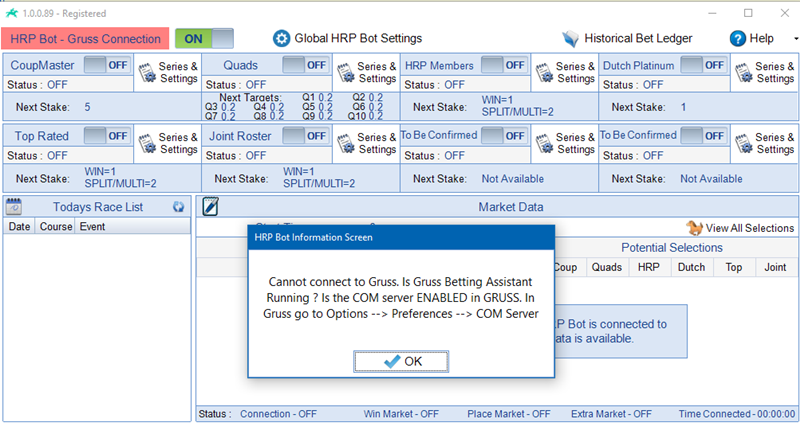Select the Top selections column header
Image resolution: width=800 pixels, height=426 pixels.
pyautogui.click(x=734, y=267)
